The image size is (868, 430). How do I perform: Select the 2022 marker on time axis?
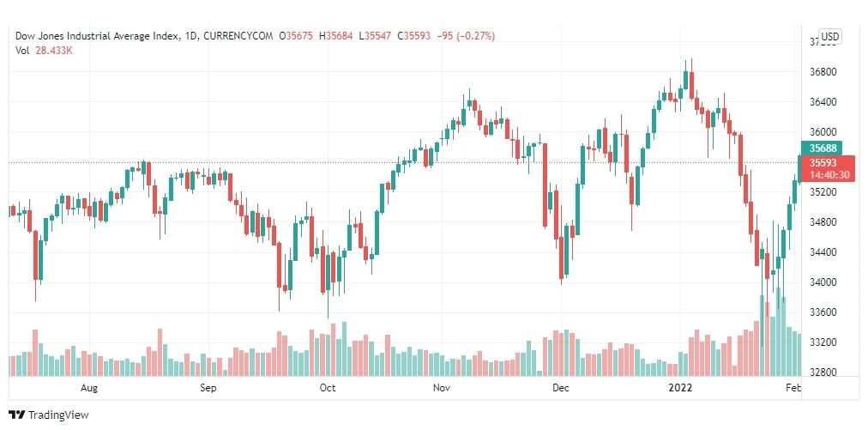680,388
